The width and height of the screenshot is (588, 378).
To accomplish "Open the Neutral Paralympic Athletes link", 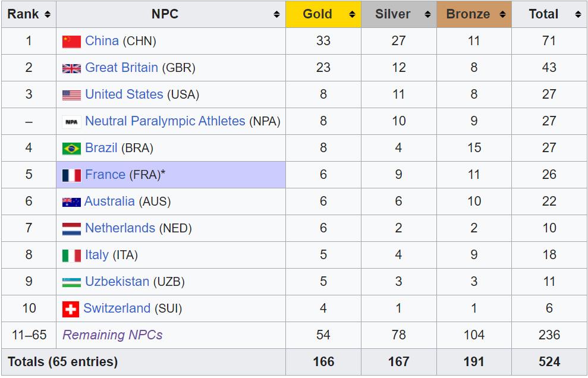I will click(165, 121).
